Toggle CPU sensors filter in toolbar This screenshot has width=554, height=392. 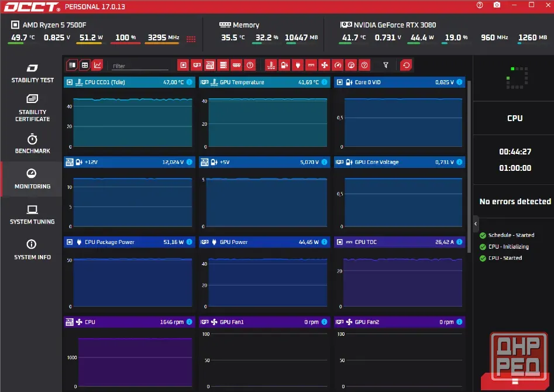[x=183, y=65]
